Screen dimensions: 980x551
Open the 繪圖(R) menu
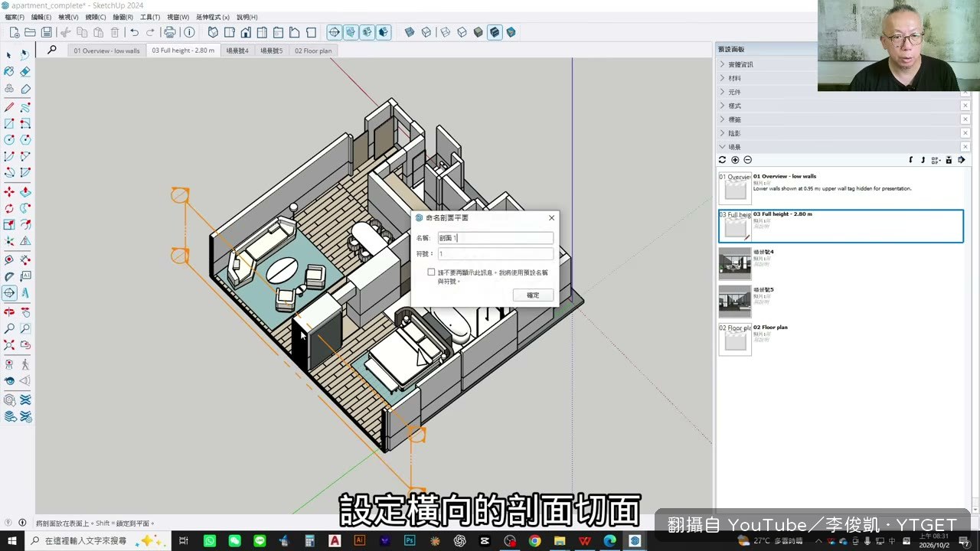tap(122, 17)
